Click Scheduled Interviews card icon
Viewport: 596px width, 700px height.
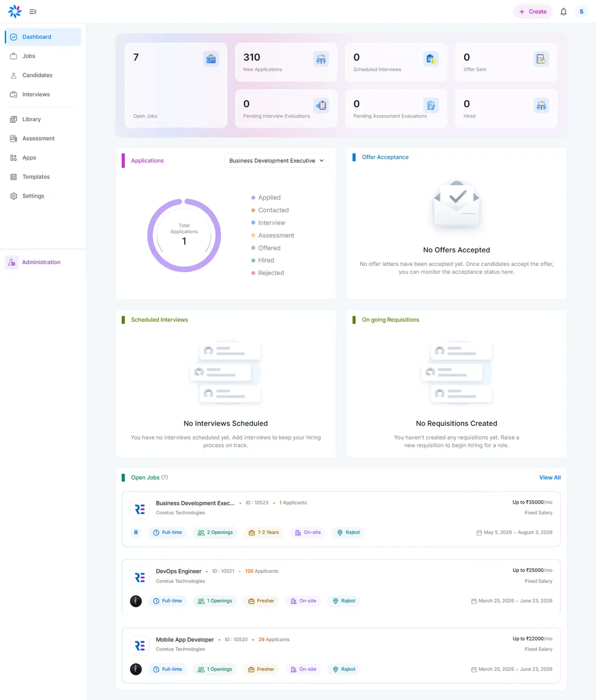[431, 58]
